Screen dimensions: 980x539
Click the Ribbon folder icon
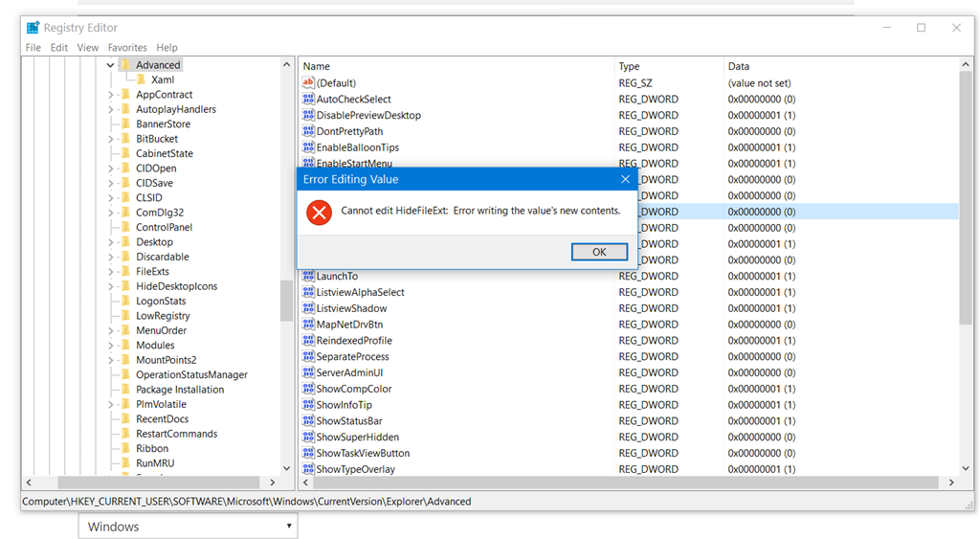click(x=125, y=448)
